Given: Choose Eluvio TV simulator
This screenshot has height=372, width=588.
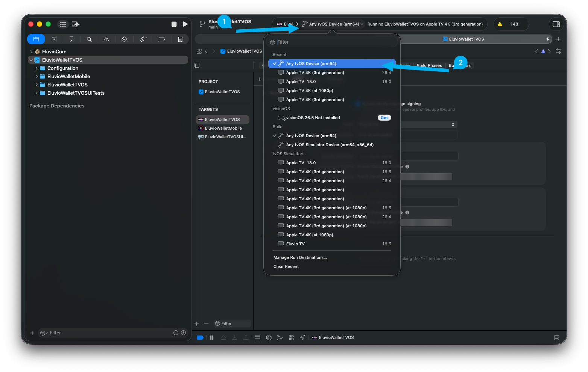Looking at the screenshot, I should click(332, 244).
